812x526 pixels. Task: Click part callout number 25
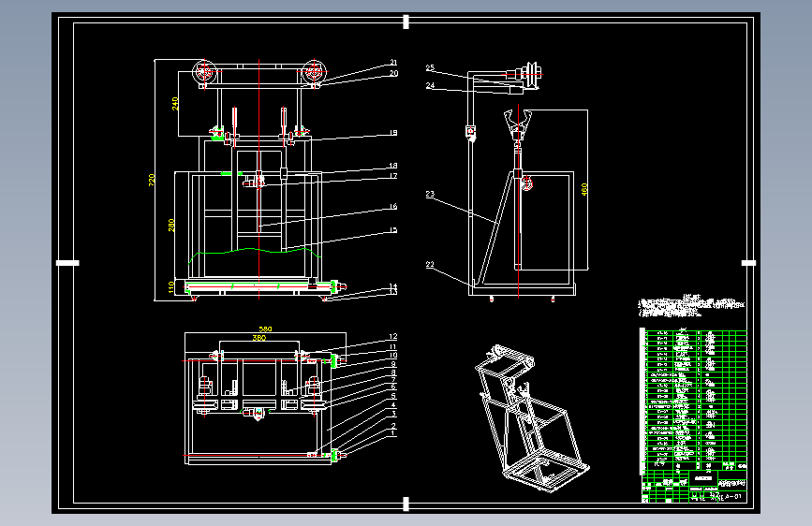(x=430, y=67)
